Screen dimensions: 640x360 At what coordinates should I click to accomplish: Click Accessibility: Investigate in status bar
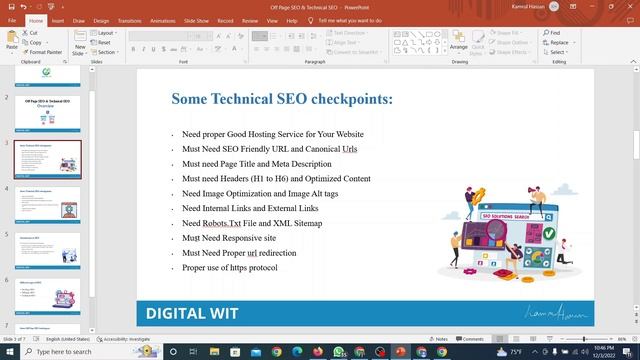pos(123,339)
